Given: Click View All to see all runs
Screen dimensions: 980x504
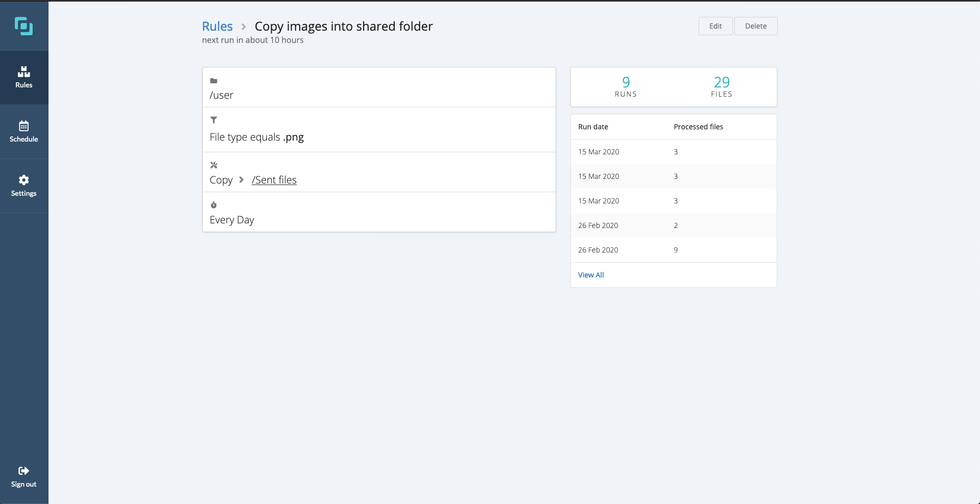Looking at the screenshot, I should click(590, 274).
